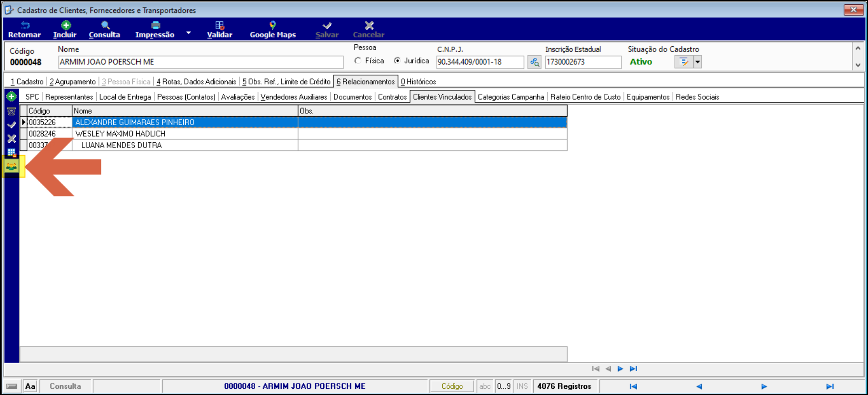Expand the Impressão dropdown arrow

pyautogui.click(x=189, y=33)
